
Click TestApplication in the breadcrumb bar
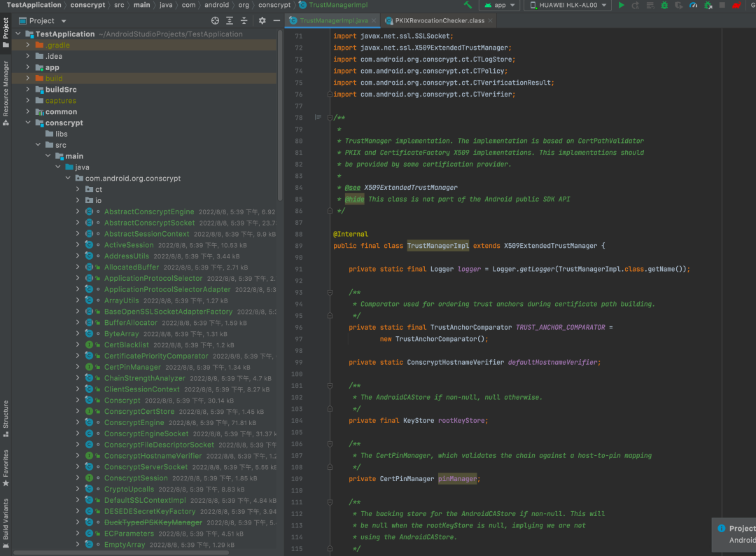tap(34, 5)
